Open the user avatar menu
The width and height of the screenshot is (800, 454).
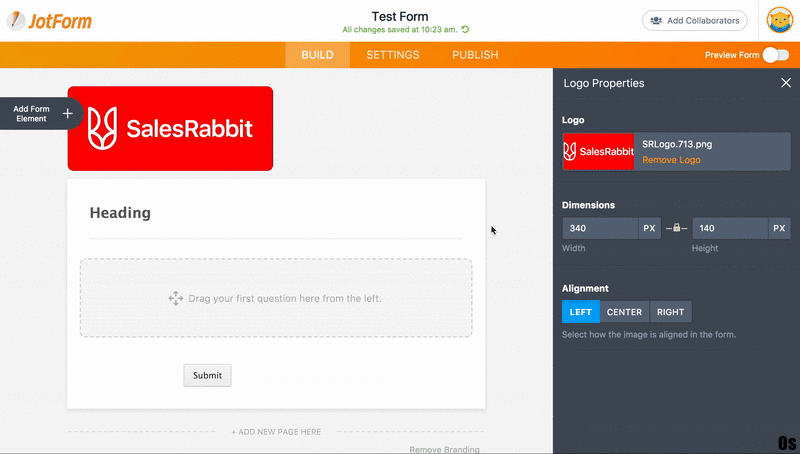pos(779,20)
